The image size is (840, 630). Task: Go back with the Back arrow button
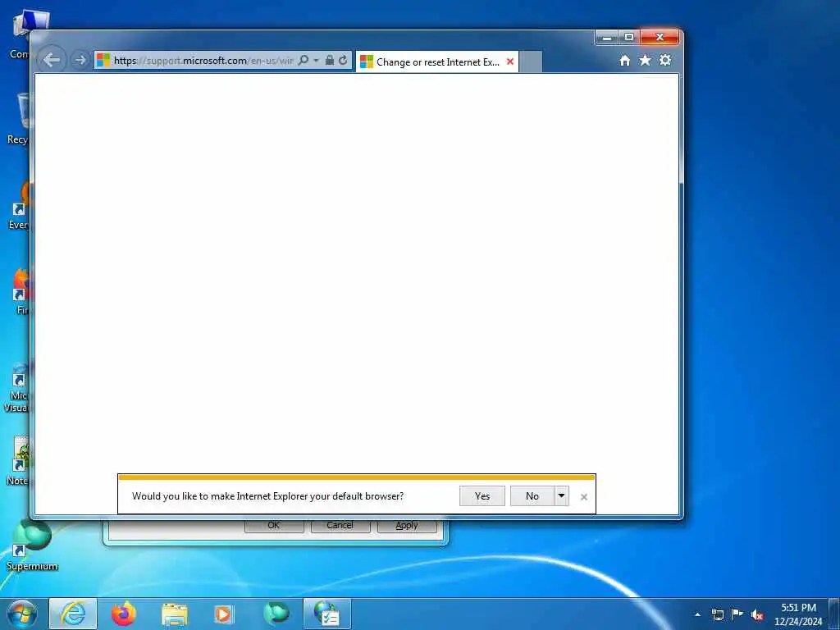[52, 59]
